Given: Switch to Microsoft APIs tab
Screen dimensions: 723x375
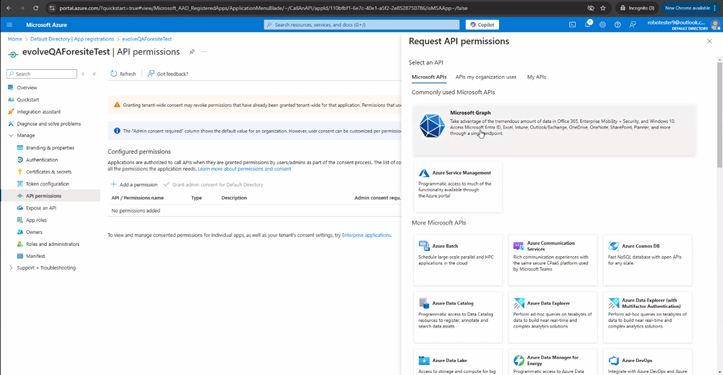Looking at the screenshot, I should pyautogui.click(x=429, y=77).
